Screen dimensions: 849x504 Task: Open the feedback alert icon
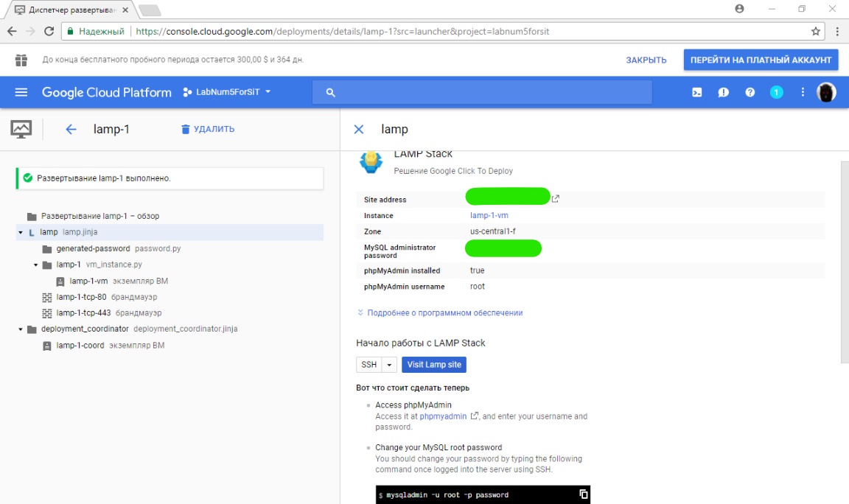point(724,93)
